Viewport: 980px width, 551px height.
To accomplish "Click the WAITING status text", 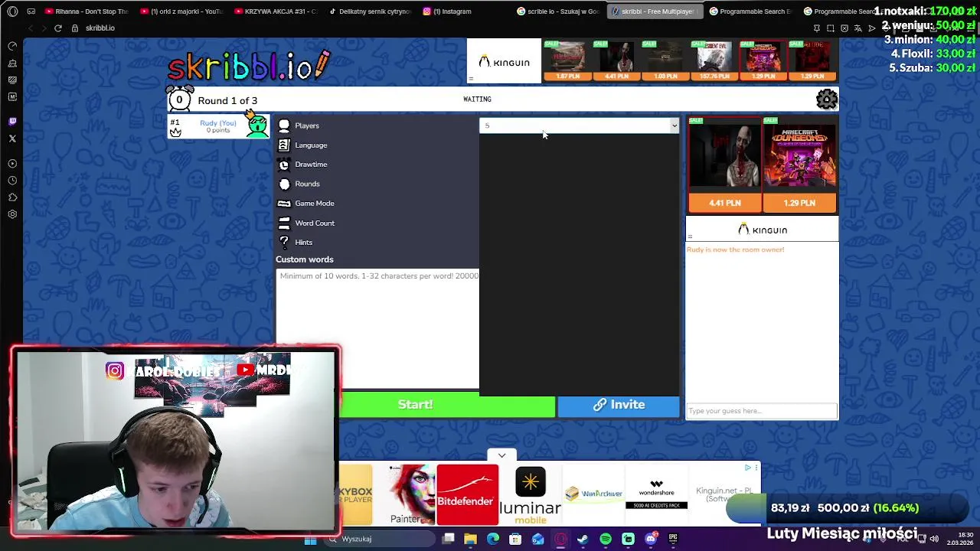I will (x=477, y=99).
